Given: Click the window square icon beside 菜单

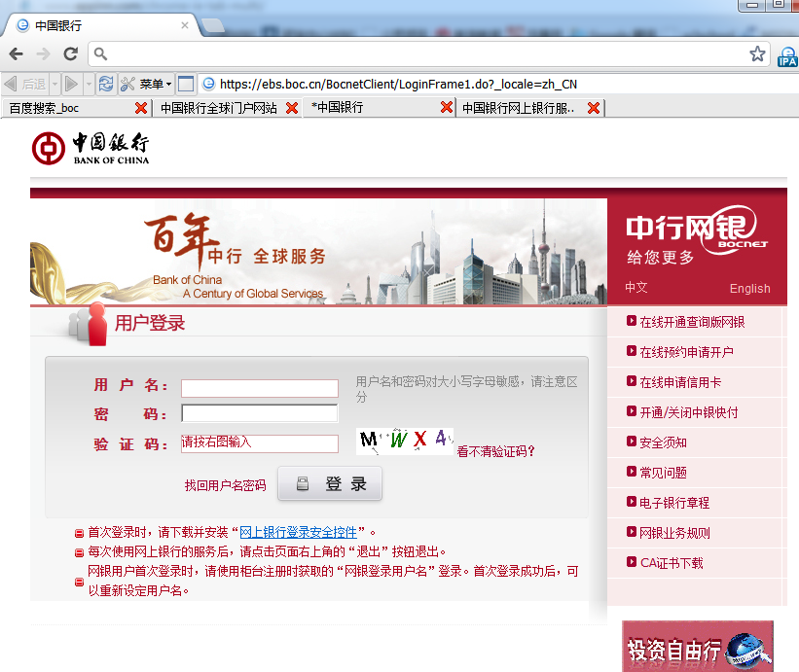Looking at the screenshot, I should pos(186,84).
